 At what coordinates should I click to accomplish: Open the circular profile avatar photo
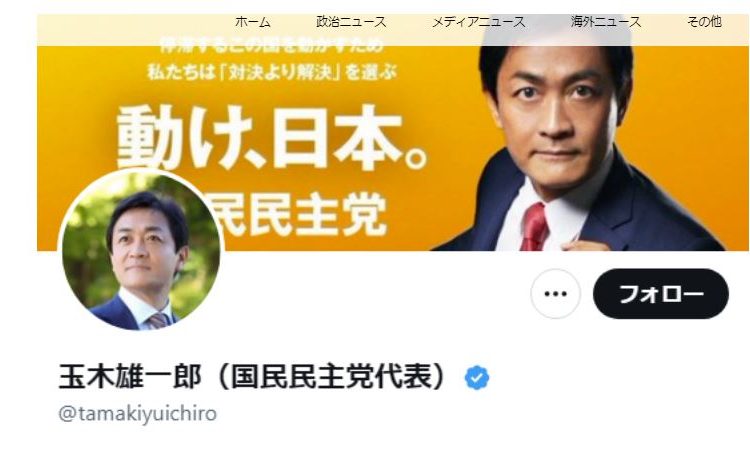(141, 251)
